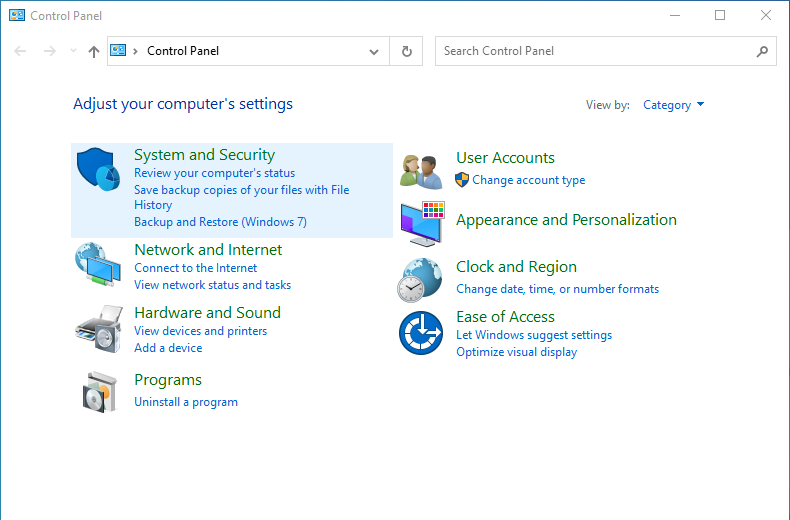The height and width of the screenshot is (520, 790).
Task: Open Save backup copies with File History
Action: coord(242,197)
